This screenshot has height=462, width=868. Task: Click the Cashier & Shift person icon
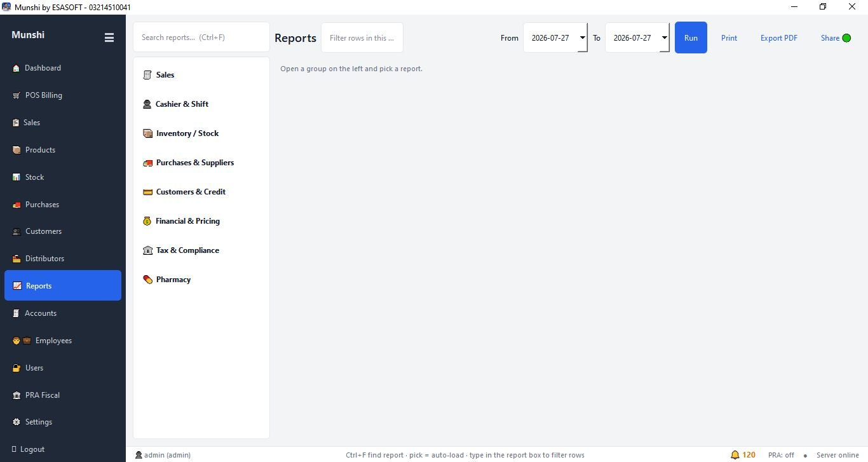[x=147, y=104]
